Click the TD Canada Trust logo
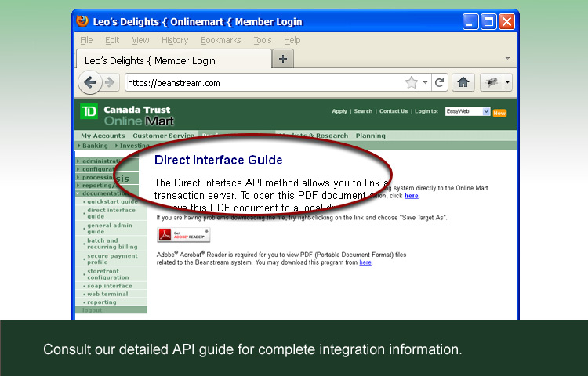588x376 pixels. (89, 112)
